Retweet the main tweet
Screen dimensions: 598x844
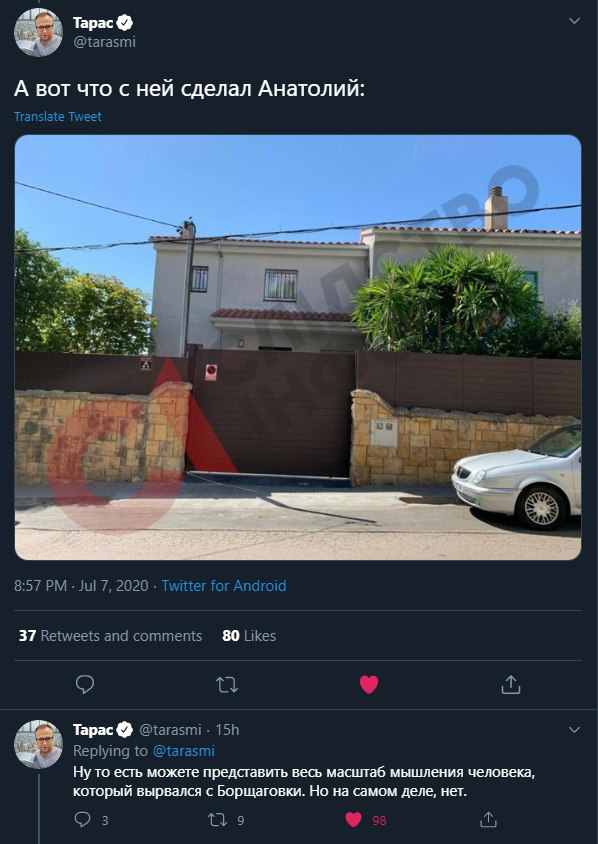227,685
